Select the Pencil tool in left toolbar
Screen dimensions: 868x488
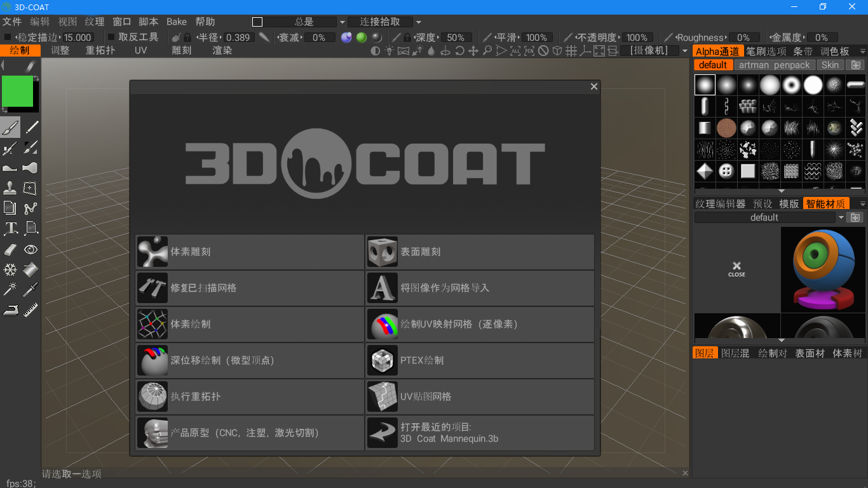pyautogui.click(x=31, y=128)
